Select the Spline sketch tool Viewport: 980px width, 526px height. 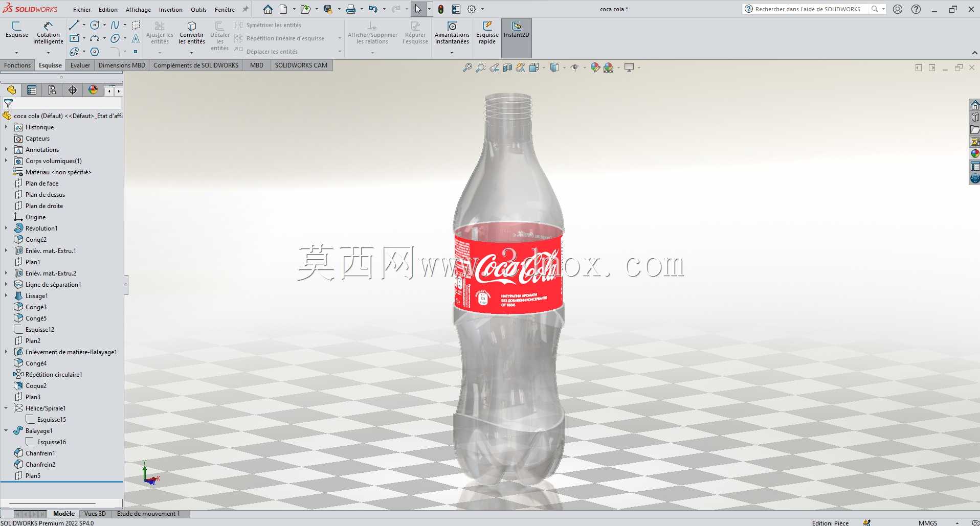pos(115,25)
